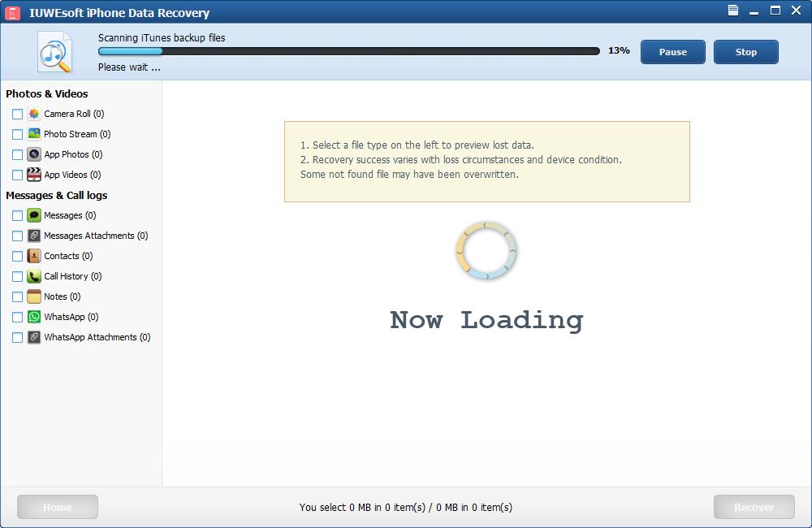Click the Contacts address book icon

tap(33, 256)
